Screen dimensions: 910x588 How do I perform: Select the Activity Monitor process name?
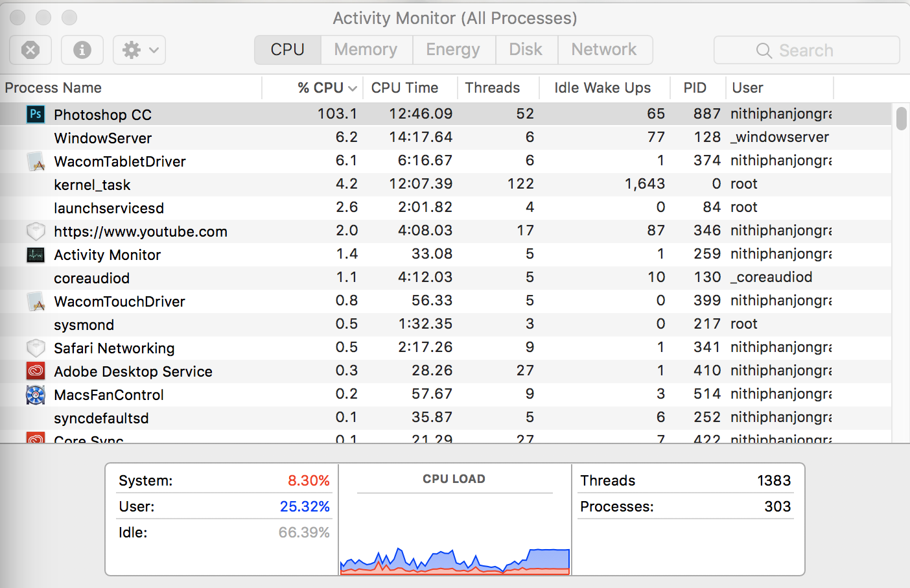(107, 255)
